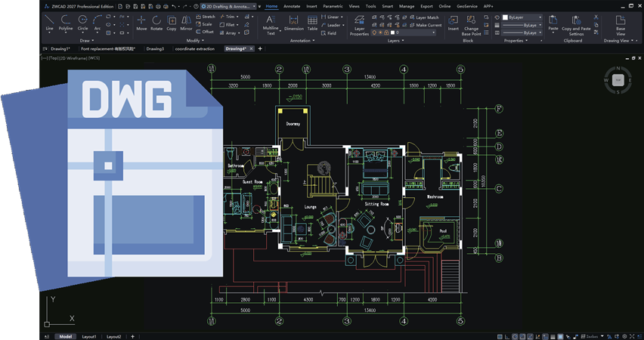Activate the Copy tool in Modify panel
Image resolution: width=644 pixels, height=340 pixels.
coord(172,23)
